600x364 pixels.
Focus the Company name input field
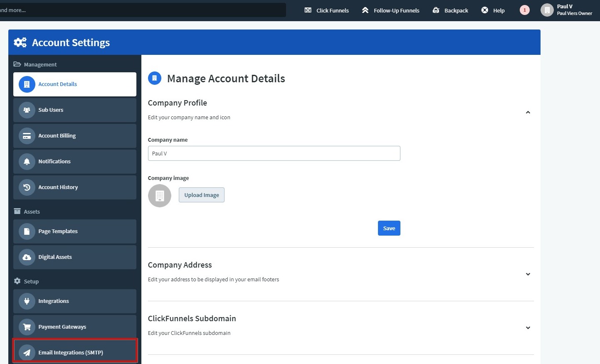click(x=274, y=153)
